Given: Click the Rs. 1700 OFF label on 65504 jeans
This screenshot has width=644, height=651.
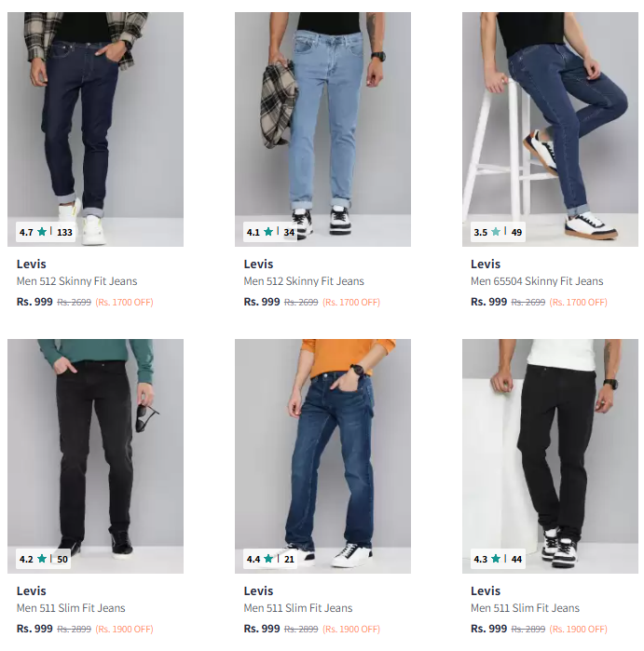Looking at the screenshot, I should [579, 303].
